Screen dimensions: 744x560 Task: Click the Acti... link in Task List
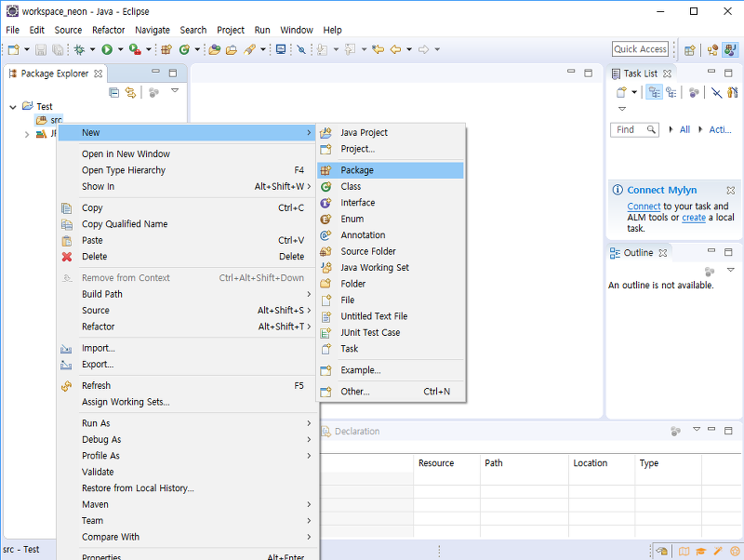[720, 129]
